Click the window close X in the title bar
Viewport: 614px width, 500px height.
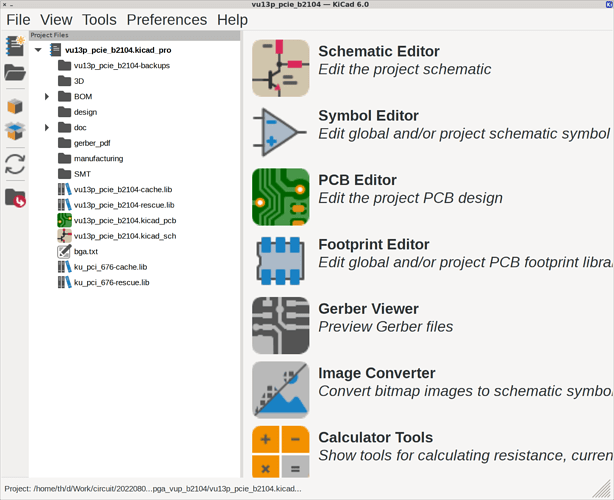[4, 4]
